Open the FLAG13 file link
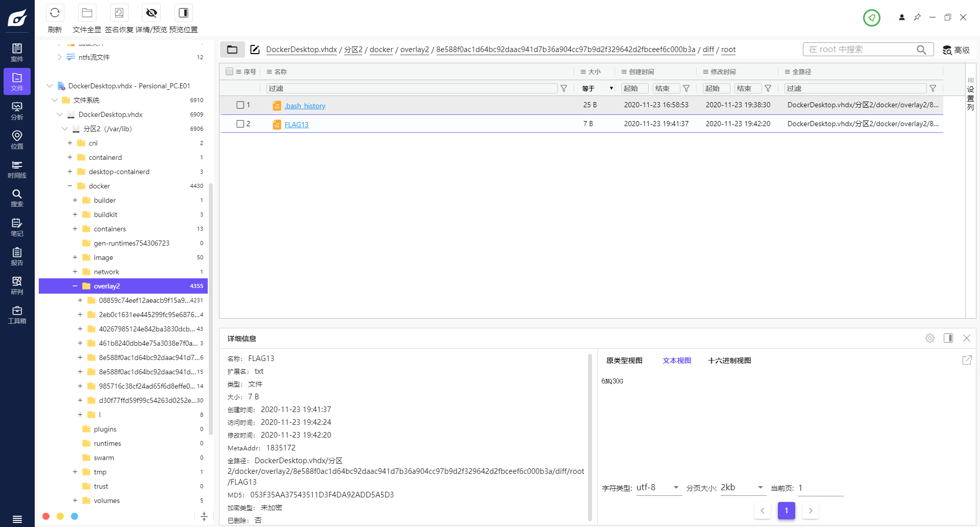980x527 pixels. tap(296, 125)
